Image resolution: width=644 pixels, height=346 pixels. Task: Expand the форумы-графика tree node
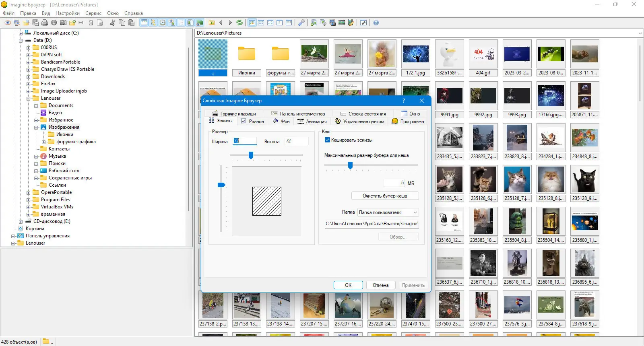click(44, 142)
